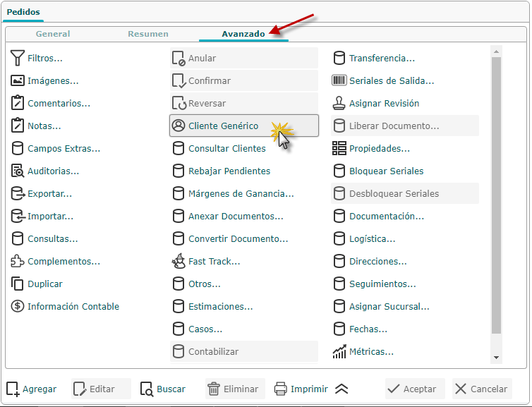Open the Auditorias magnifier icon

point(18,171)
